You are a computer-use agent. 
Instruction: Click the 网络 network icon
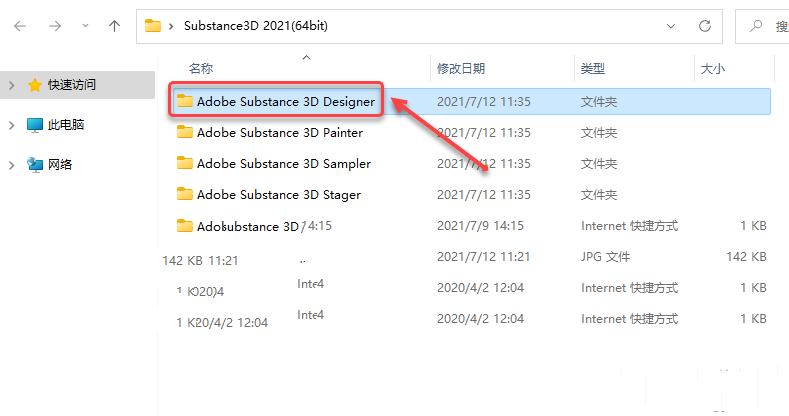point(35,164)
